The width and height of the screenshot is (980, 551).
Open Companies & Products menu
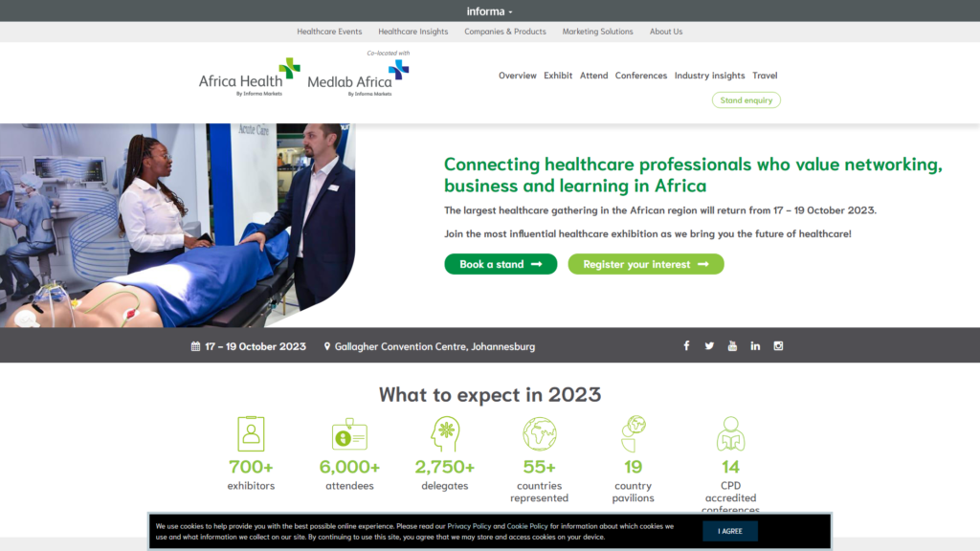[505, 32]
